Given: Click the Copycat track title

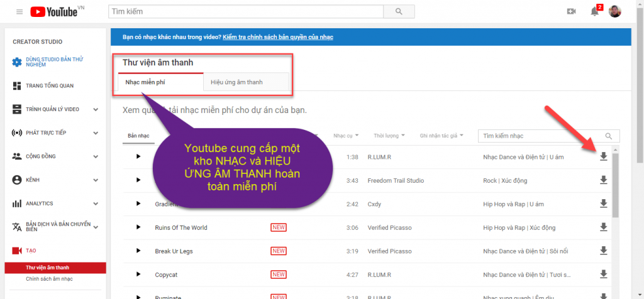Looking at the screenshot, I should (x=166, y=275).
